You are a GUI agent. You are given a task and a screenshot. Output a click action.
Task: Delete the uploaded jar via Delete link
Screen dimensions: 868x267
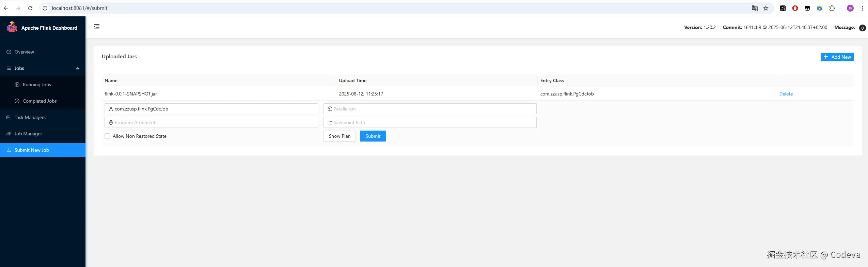[786, 94]
